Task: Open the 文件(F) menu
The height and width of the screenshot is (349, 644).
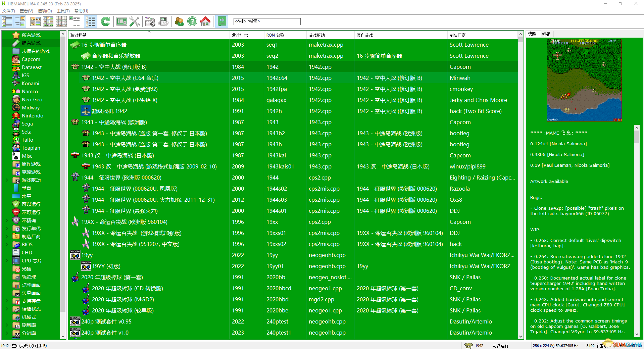Action: [9, 11]
